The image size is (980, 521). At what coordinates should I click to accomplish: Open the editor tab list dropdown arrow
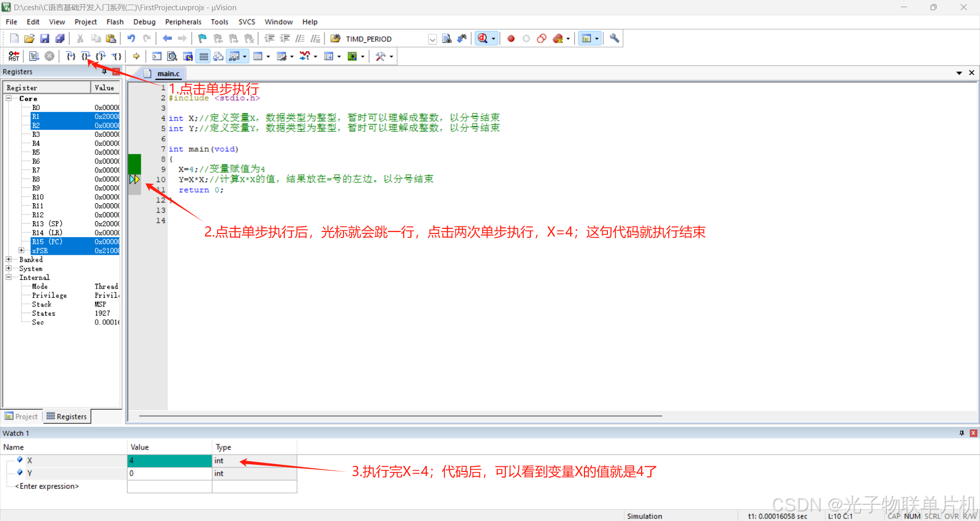[x=959, y=73]
